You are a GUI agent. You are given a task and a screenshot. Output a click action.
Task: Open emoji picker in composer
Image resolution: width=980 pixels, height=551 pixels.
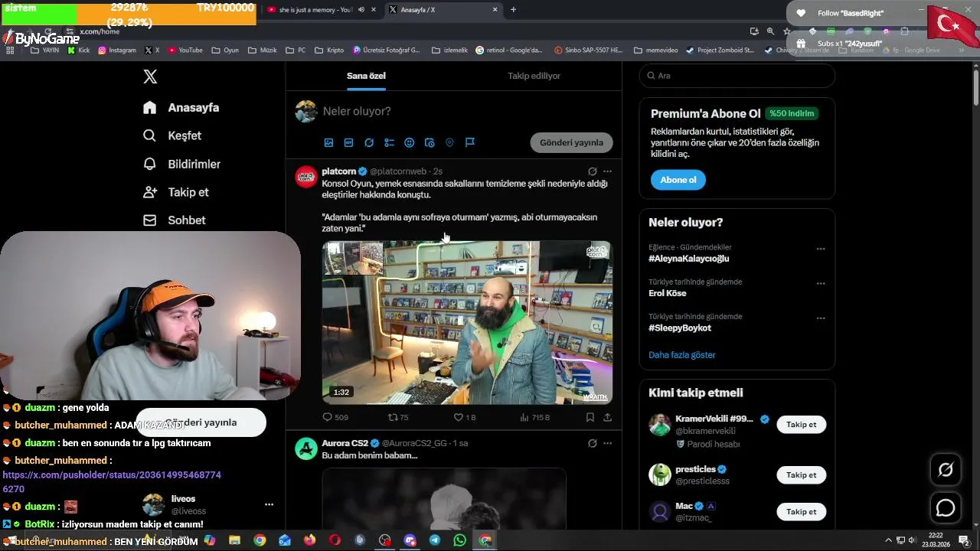point(409,142)
